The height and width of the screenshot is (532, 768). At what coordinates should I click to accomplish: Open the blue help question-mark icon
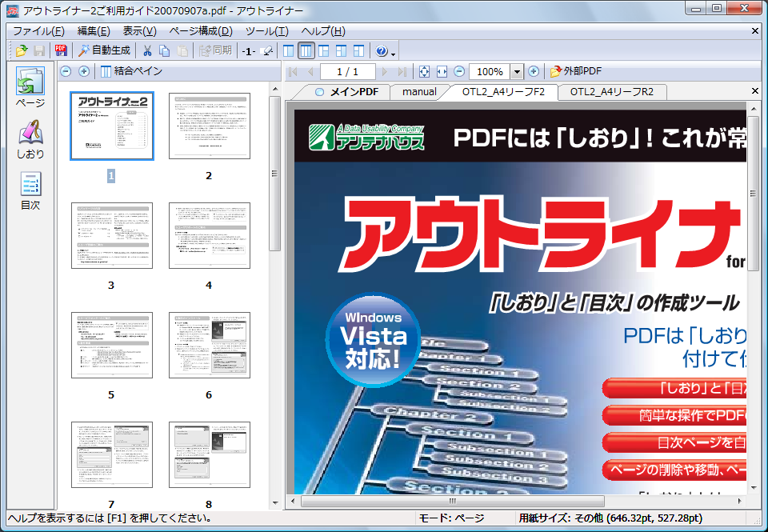pyautogui.click(x=381, y=50)
